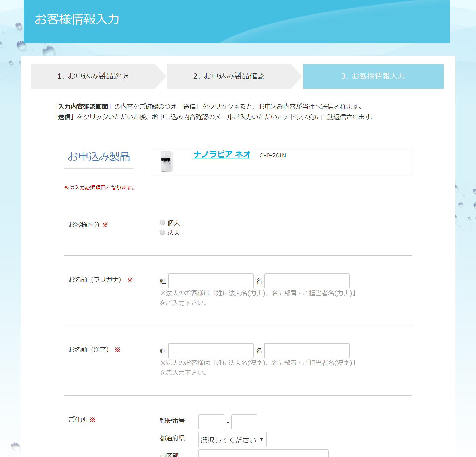Click the お申込み製品 section heading

pyautogui.click(x=99, y=157)
